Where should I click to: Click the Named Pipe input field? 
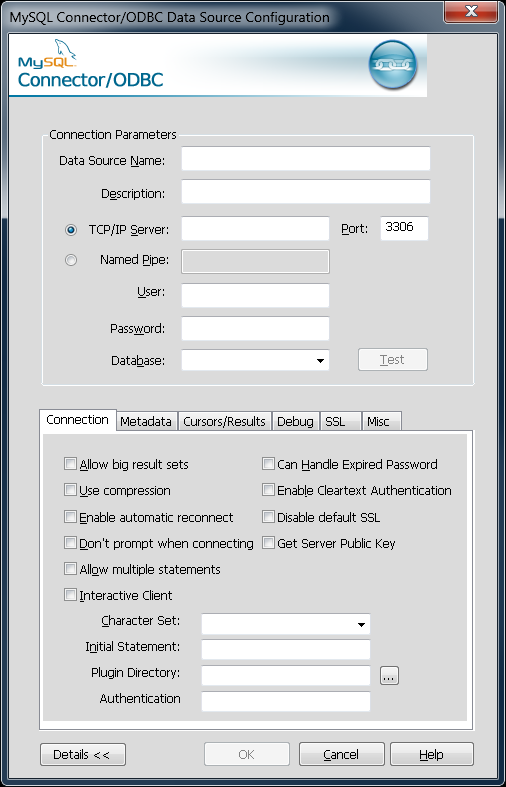pos(255,261)
